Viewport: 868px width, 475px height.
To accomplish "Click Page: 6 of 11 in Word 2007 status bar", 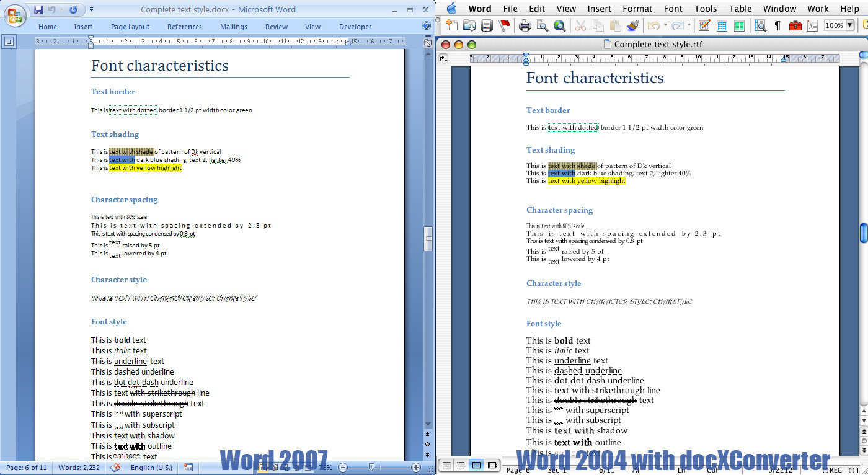I will pos(26,468).
